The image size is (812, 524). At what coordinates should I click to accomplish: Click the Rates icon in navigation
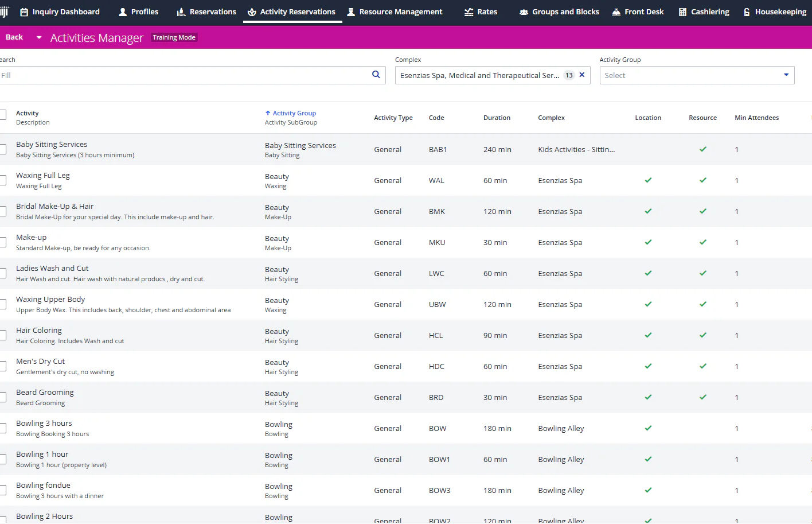tap(469, 12)
